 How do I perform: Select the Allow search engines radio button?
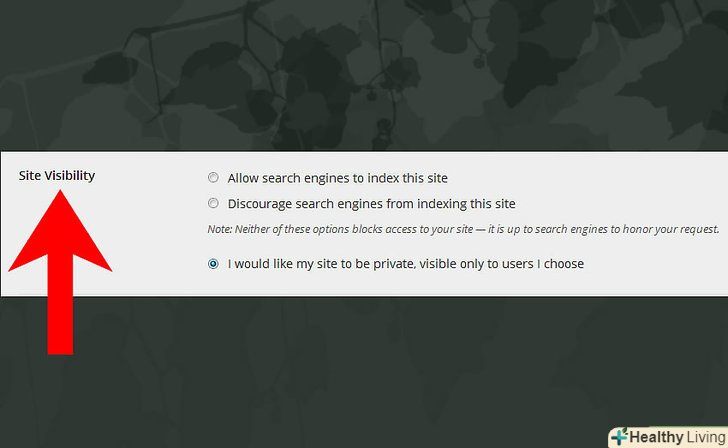[x=213, y=178]
